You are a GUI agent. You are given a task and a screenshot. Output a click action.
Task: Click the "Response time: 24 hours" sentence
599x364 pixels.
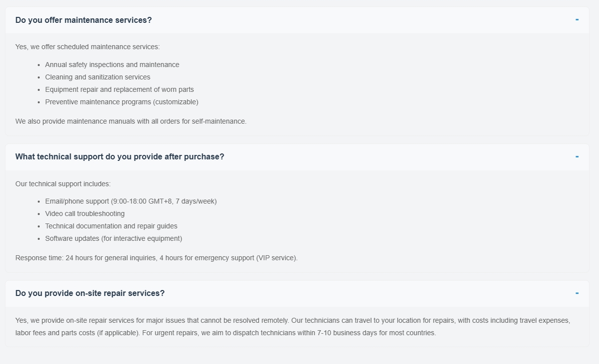[x=156, y=258]
